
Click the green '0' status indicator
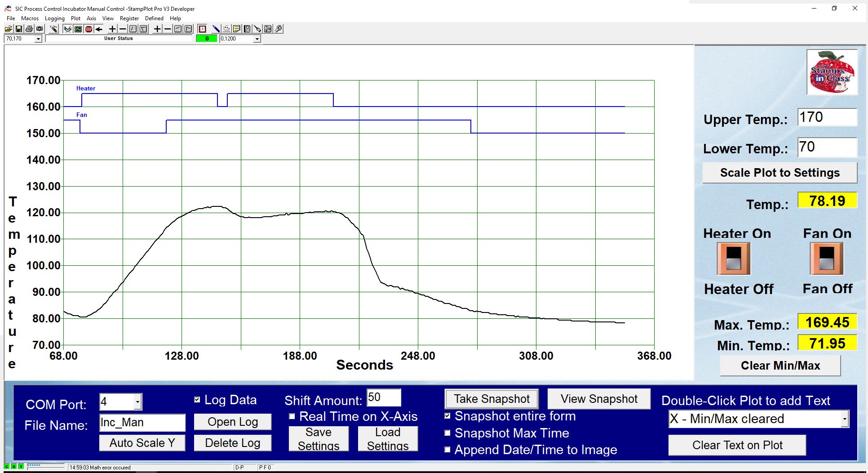pos(207,39)
